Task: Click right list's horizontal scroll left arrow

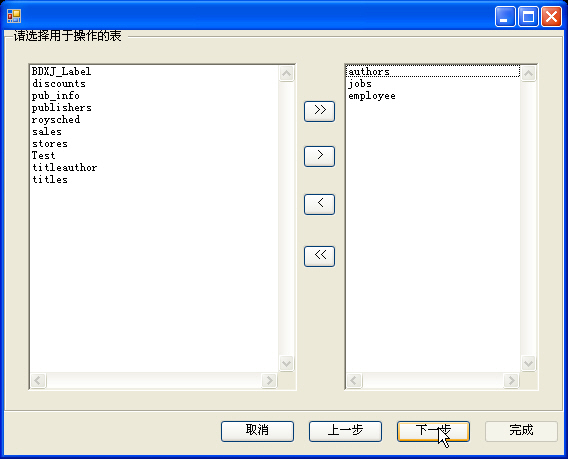Action: [354, 381]
